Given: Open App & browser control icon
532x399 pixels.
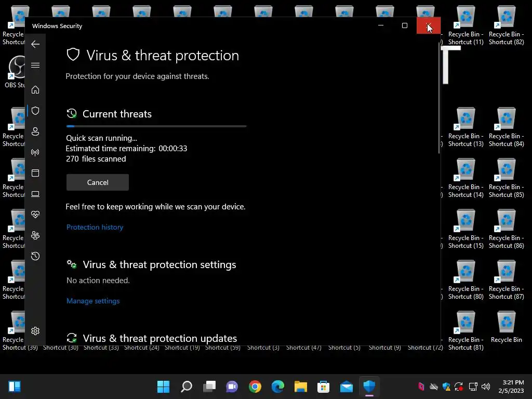Looking at the screenshot, I should click(35, 173).
